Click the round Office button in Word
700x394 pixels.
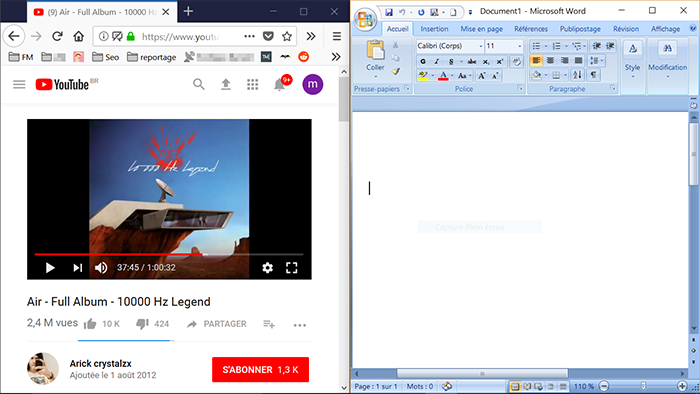[365, 20]
